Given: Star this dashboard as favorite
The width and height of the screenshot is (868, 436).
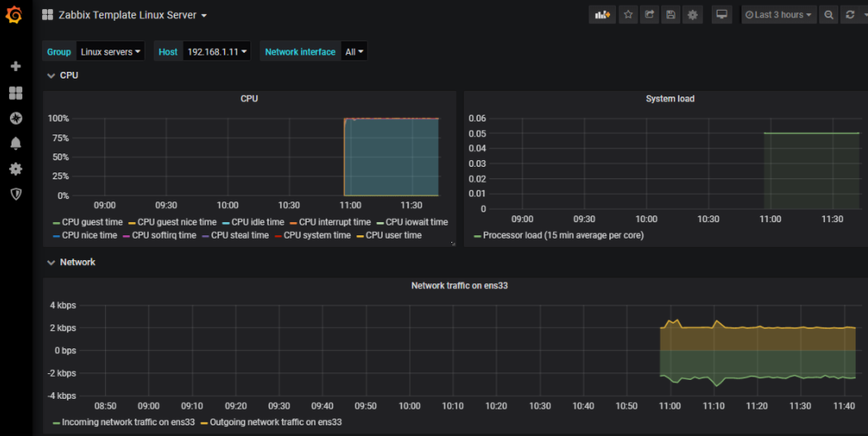Looking at the screenshot, I should click(x=627, y=15).
